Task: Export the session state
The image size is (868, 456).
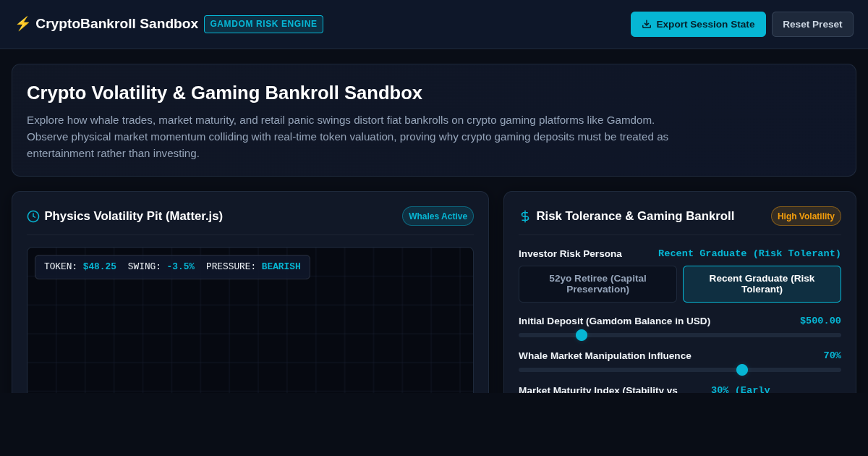Action: (698, 24)
